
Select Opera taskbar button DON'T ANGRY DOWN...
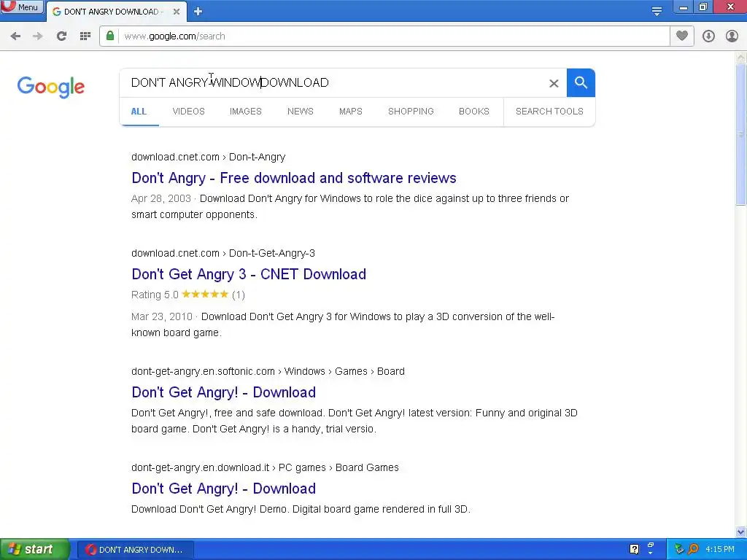tap(135, 550)
